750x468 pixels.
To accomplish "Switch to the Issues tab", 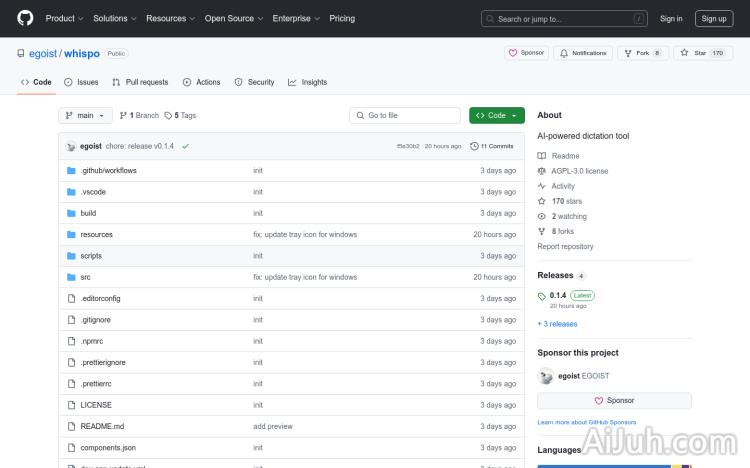I will click(x=81, y=82).
